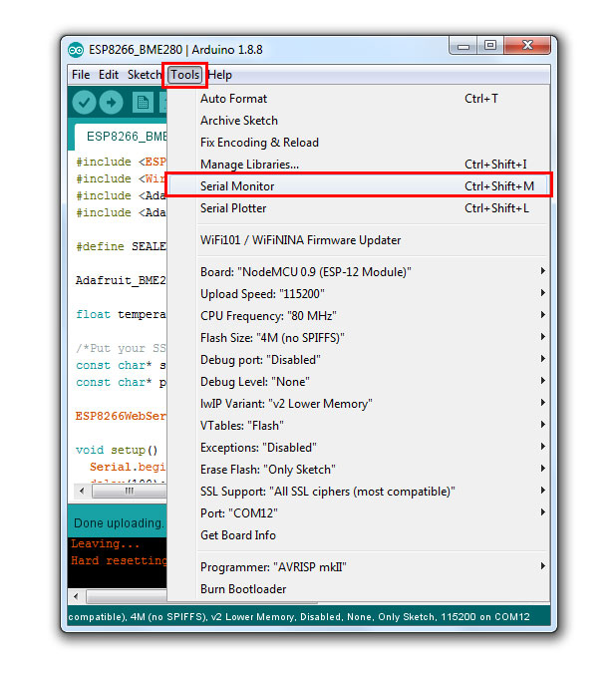616x674 pixels.
Task: Click the code editor horizontal scrollbar thumb
Action: [x=129, y=491]
